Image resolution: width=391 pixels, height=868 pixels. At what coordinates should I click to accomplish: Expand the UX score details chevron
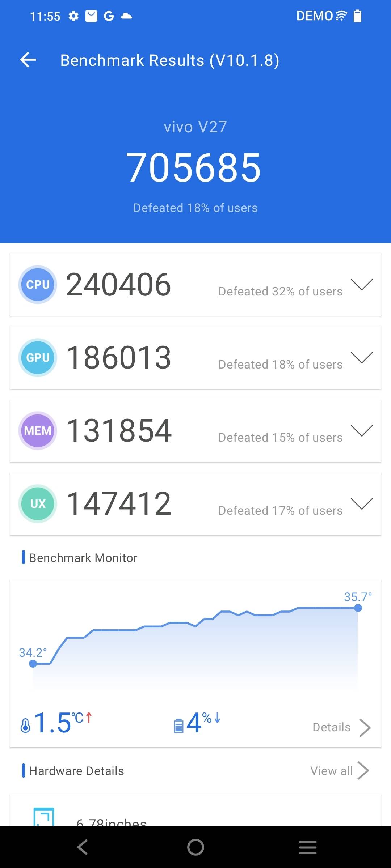coord(362,504)
